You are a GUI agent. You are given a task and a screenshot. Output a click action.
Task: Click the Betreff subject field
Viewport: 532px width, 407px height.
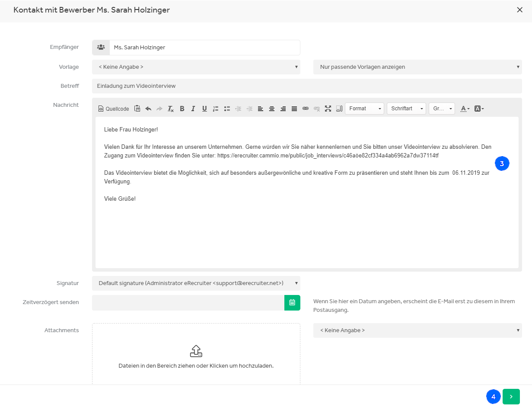click(307, 86)
